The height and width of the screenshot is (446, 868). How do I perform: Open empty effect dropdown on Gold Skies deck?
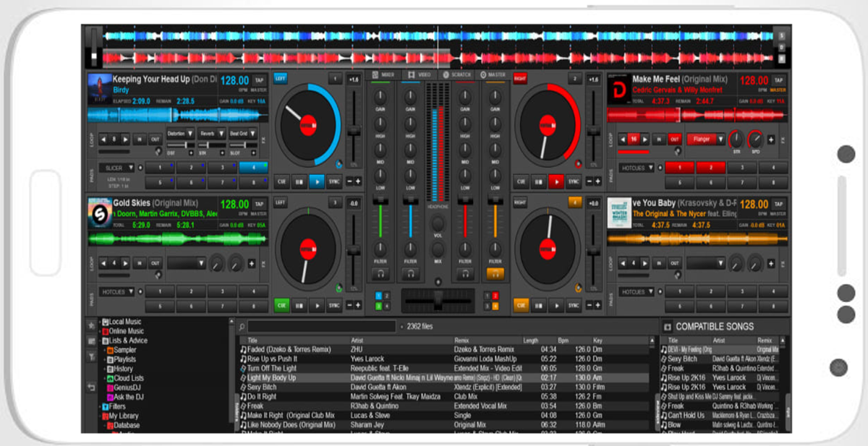(186, 264)
